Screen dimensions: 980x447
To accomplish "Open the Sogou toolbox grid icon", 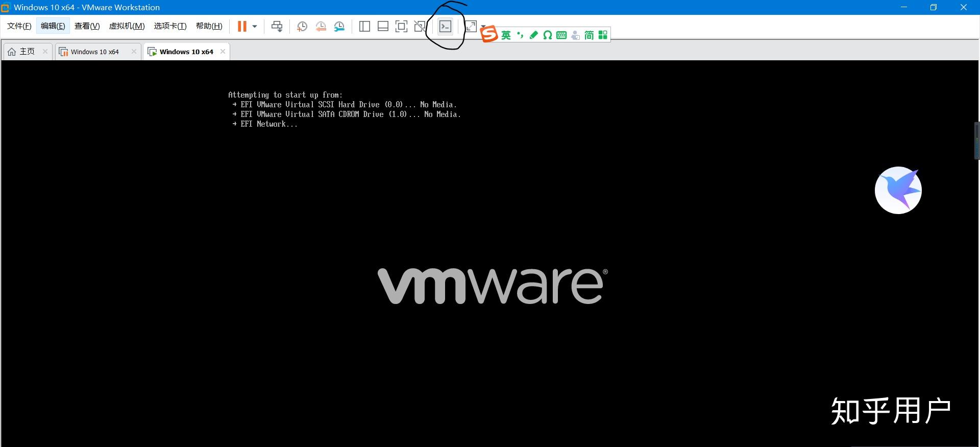I will 603,35.
